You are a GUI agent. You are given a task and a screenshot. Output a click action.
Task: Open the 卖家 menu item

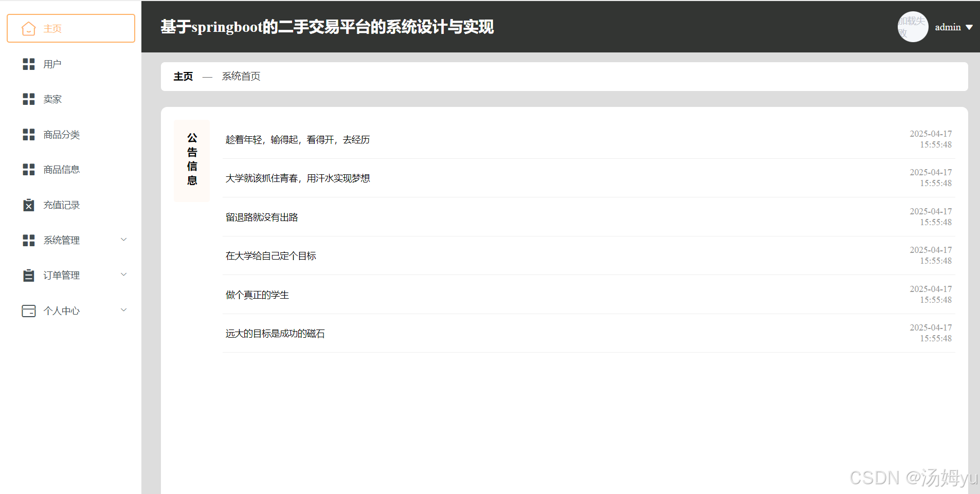coord(71,99)
